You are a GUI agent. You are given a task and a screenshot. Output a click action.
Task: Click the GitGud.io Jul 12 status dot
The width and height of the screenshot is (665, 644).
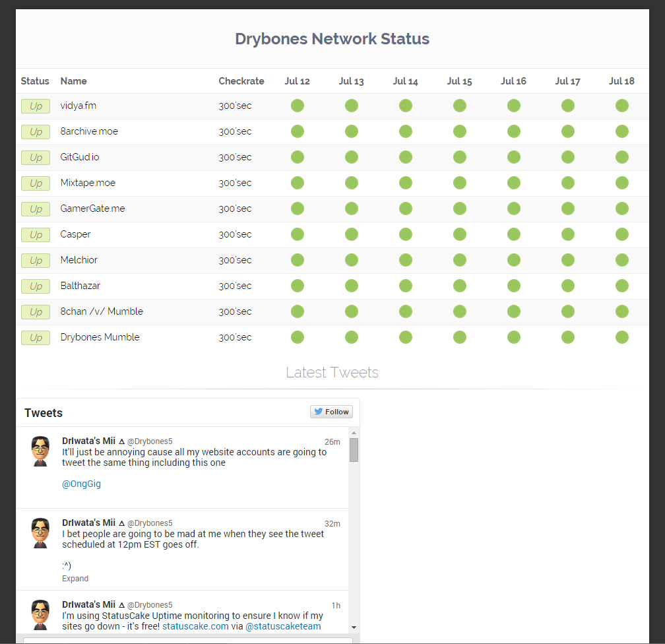[x=298, y=157]
